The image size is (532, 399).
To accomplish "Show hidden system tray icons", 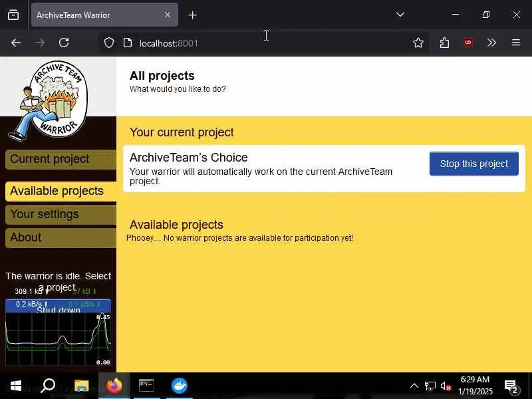I will pyautogui.click(x=414, y=386).
